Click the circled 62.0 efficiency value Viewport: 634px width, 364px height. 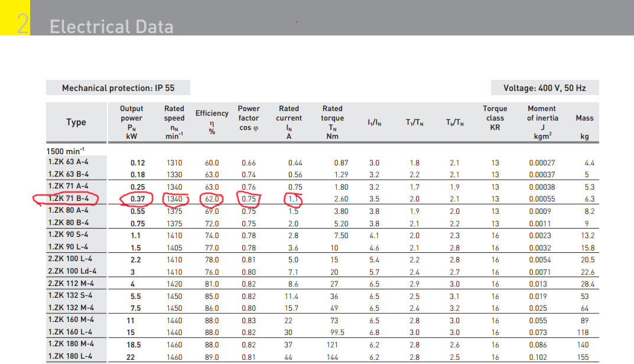pos(212,199)
